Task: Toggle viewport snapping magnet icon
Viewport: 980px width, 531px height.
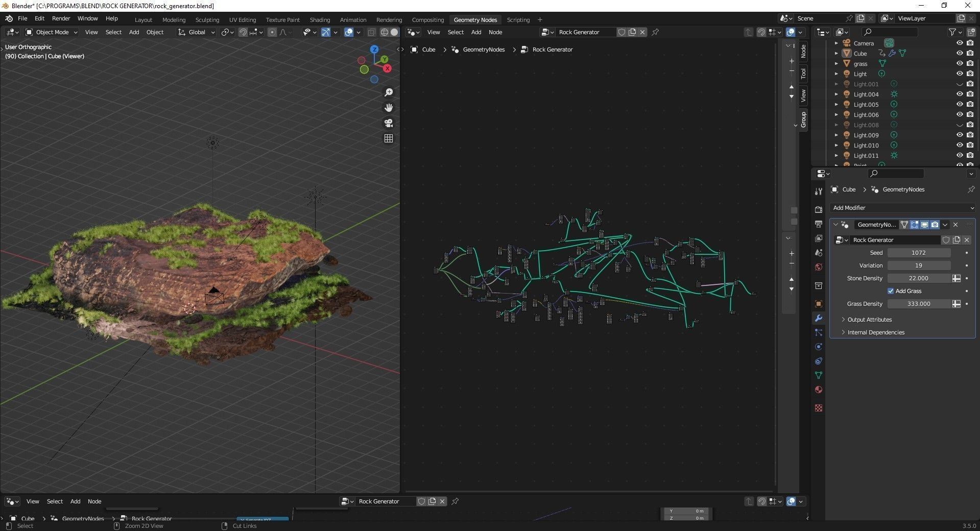Action: pyautogui.click(x=243, y=32)
